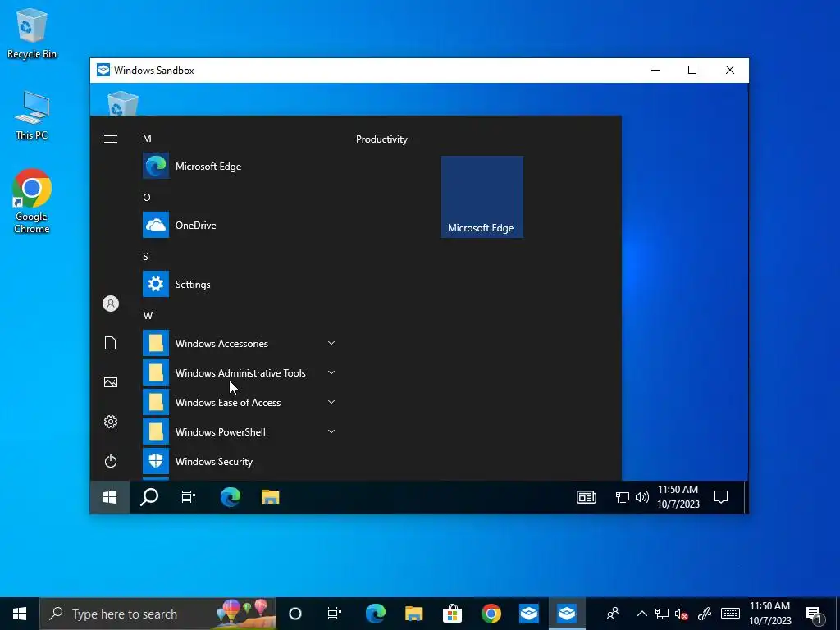Launch OneDrive from the sandbox Start menu
The image size is (840, 630).
pos(240,225)
